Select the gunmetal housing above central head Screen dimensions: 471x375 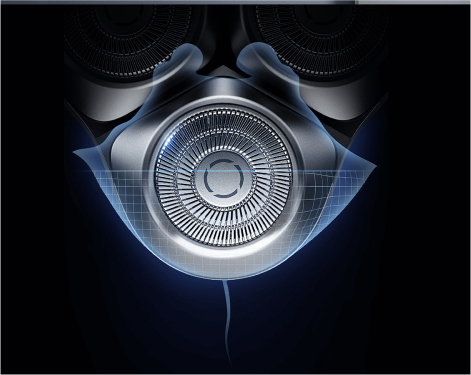pos(222,90)
